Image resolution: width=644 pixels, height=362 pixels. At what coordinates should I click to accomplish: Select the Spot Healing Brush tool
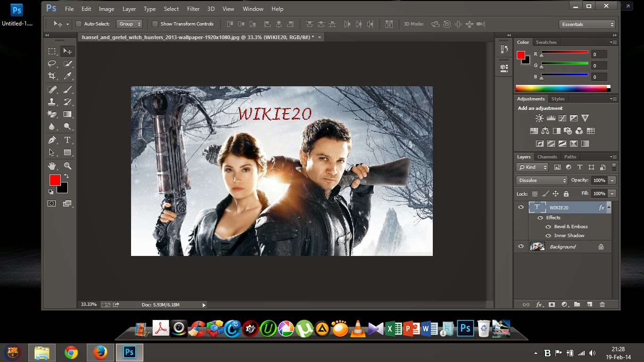pyautogui.click(x=52, y=90)
